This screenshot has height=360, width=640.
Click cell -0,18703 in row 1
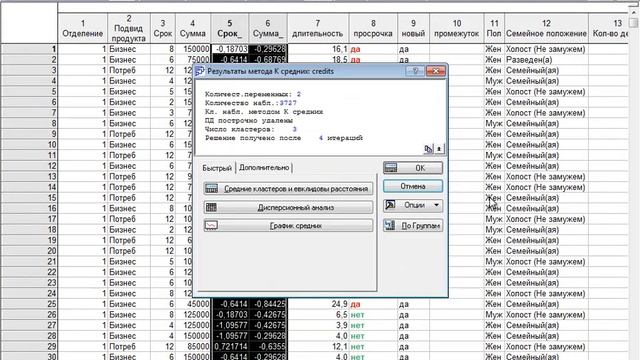click(x=229, y=49)
